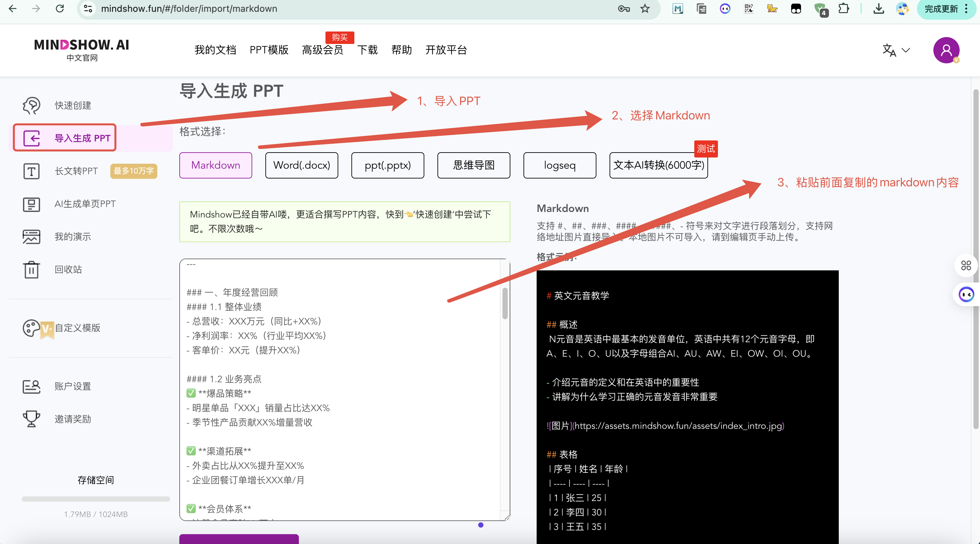Go to 我的演示 in the sidebar
Image resolution: width=980 pixels, height=544 pixels.
[x=72, y=237]
